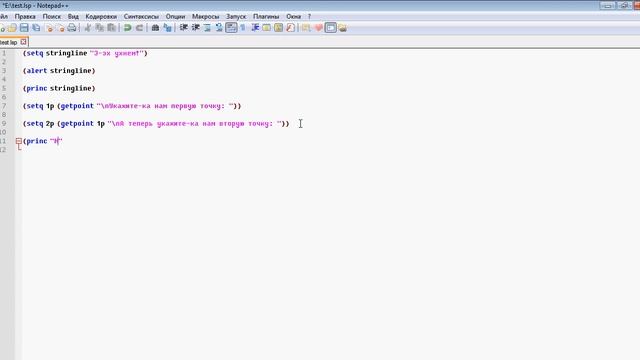Toggle the Word Wrap toolbar button
The width and height of the screenshot is (640, 360).
pos(231,28)
